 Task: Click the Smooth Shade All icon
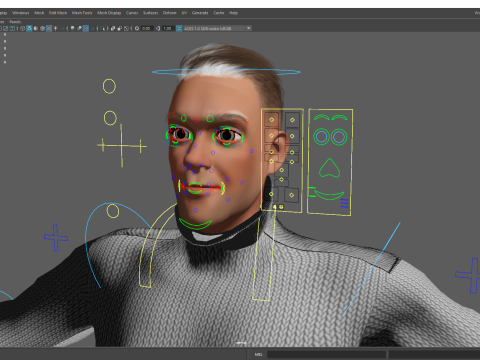[29, 28]
